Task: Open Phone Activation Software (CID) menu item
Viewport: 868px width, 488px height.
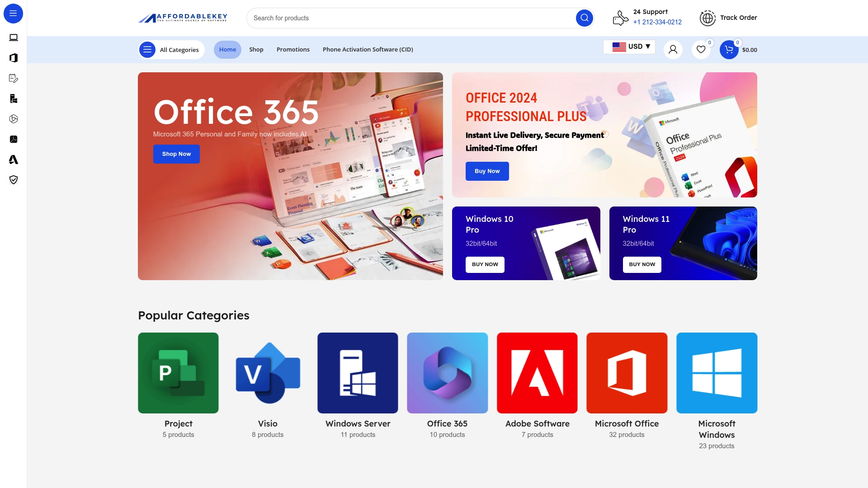Action: pyautogui.click(x=368, y=50)
